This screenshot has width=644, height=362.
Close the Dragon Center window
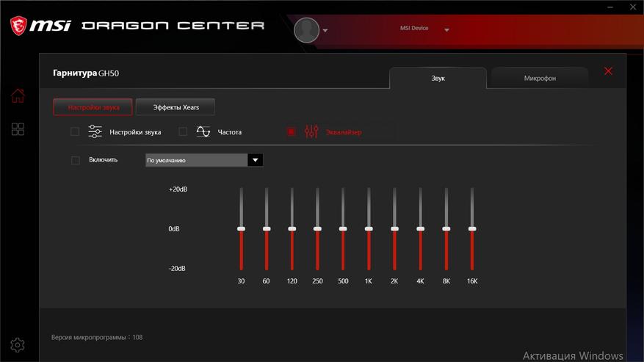633,7
